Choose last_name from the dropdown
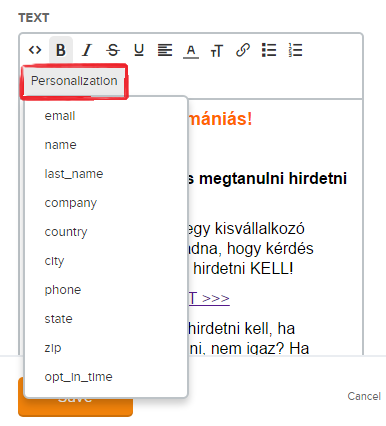The image size is (386, 426). click(74, 174)
